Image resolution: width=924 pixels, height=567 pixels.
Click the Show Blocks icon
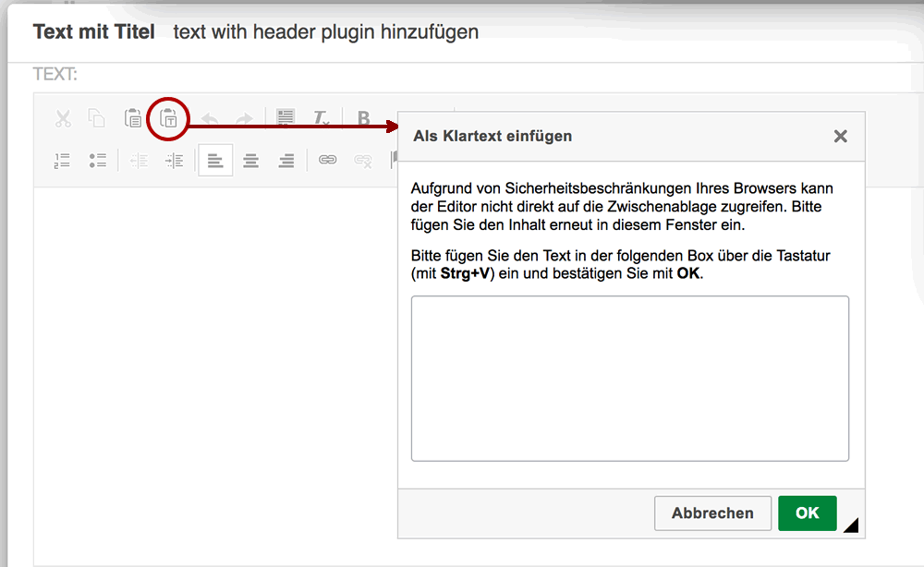[x=286, y=118]
